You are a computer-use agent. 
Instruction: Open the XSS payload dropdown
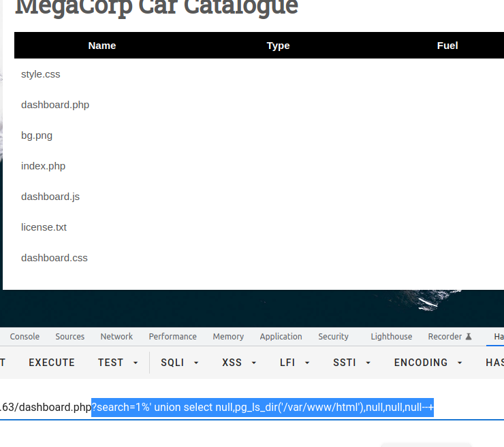pos(239,363)
